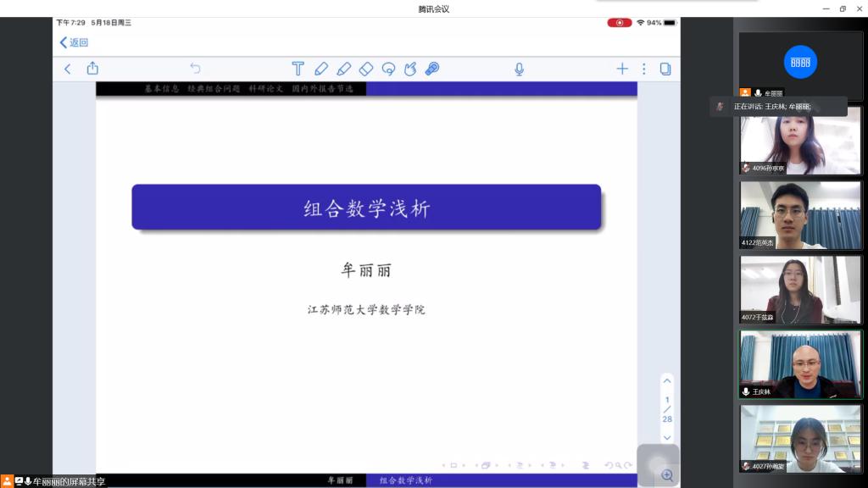Go to next page with down chevron
The width and height of the screenshot is (868, 488).
[x=667, y=437]
